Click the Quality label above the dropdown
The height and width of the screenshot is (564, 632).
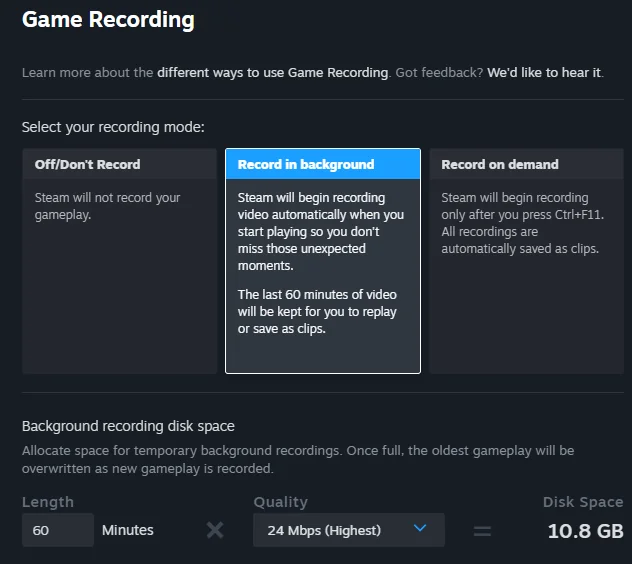click(280, 502)
